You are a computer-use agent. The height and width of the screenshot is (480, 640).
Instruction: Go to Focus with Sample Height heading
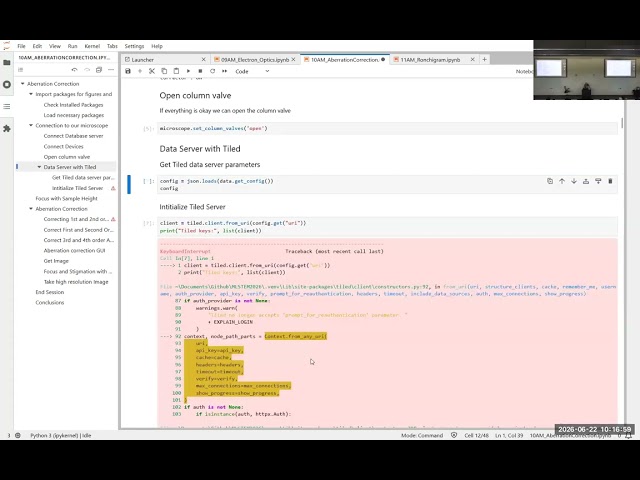tap(67, 198)
